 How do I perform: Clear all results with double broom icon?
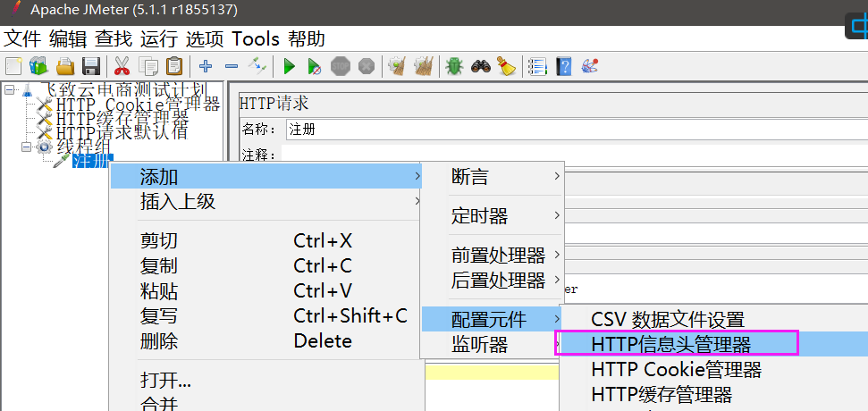(x=424, y=67)
